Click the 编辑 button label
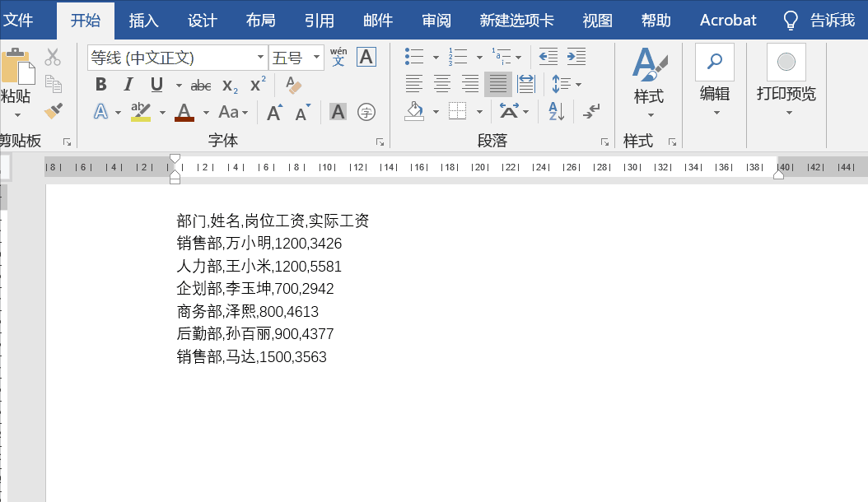868x502 pixels. click(715, 94)
